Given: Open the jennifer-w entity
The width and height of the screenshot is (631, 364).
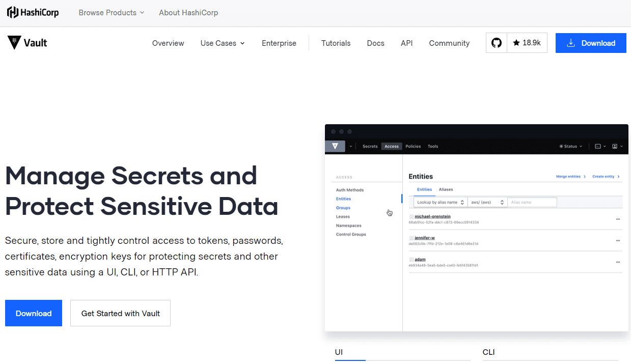Looking at the screenshot, I should pyautogui.click(x=424, y=238).
